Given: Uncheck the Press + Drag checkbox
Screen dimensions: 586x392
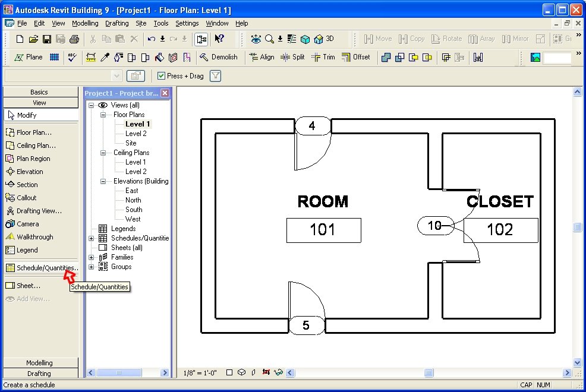Looking at the screenshot, I should (x=161, y=76).
